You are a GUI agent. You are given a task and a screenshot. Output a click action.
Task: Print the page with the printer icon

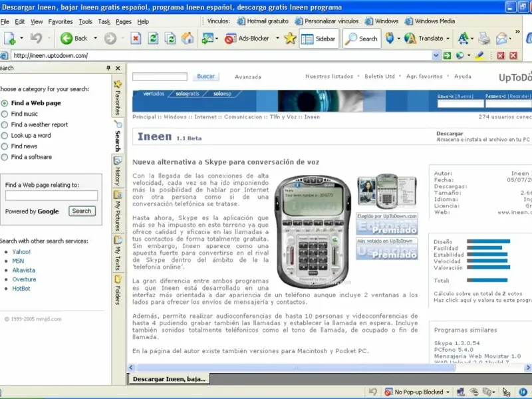coord(484,39)
